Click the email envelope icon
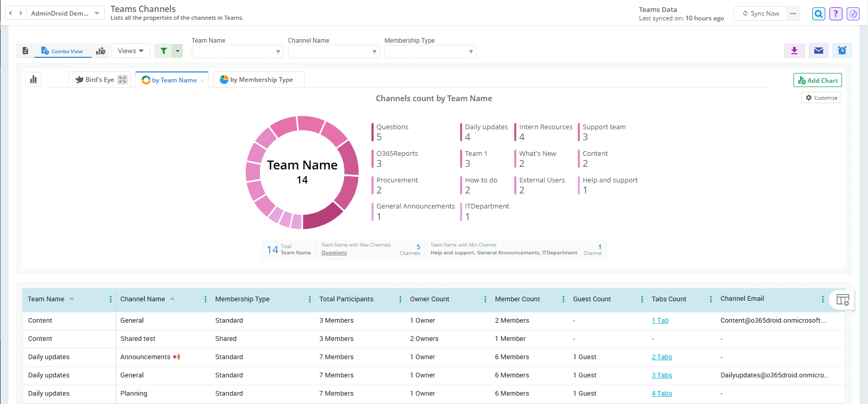Image resolution: width=868 pixels, height=404 pixels. point(819,51)
